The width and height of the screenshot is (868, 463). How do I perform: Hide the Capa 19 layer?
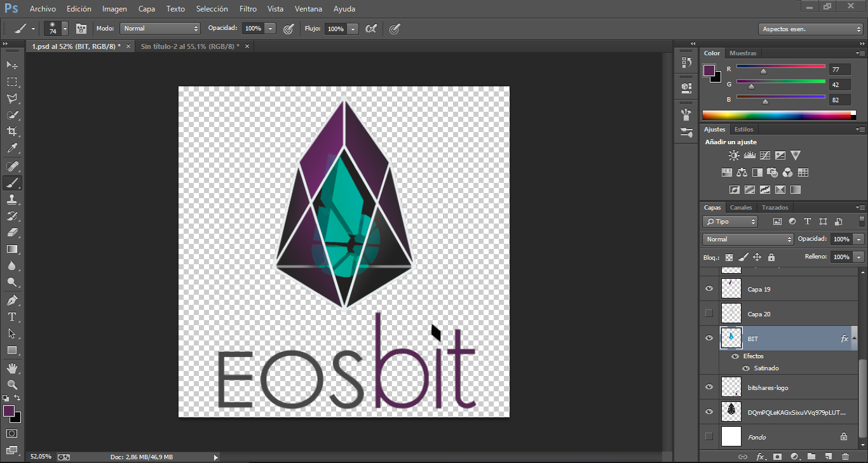(709, 289)
